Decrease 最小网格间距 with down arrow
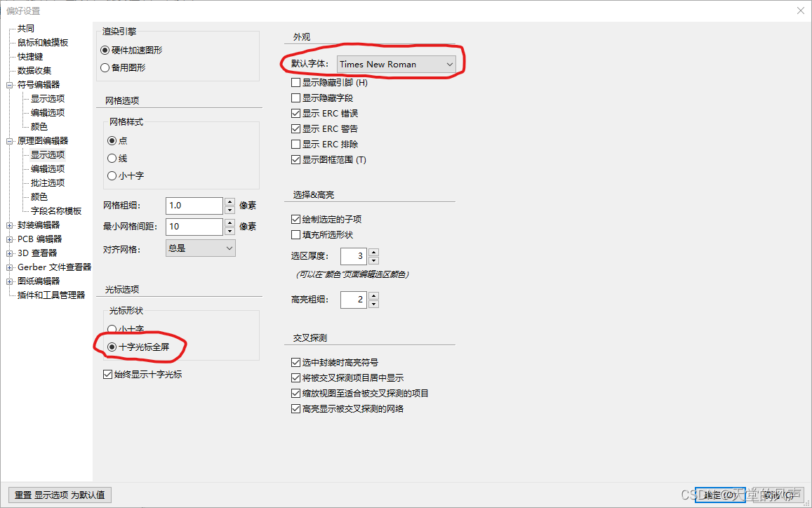This screenshot has width=812, height=508. click(x=230, y=231)
